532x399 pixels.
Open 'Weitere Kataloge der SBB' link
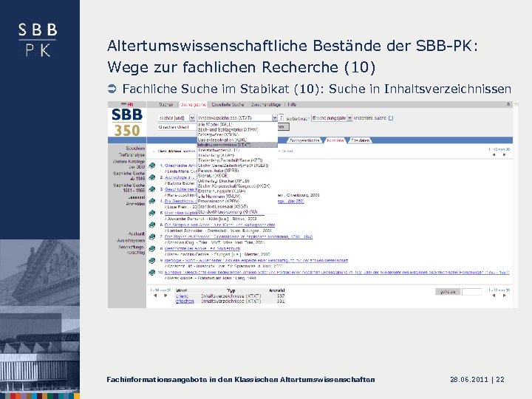click(129, 164)
